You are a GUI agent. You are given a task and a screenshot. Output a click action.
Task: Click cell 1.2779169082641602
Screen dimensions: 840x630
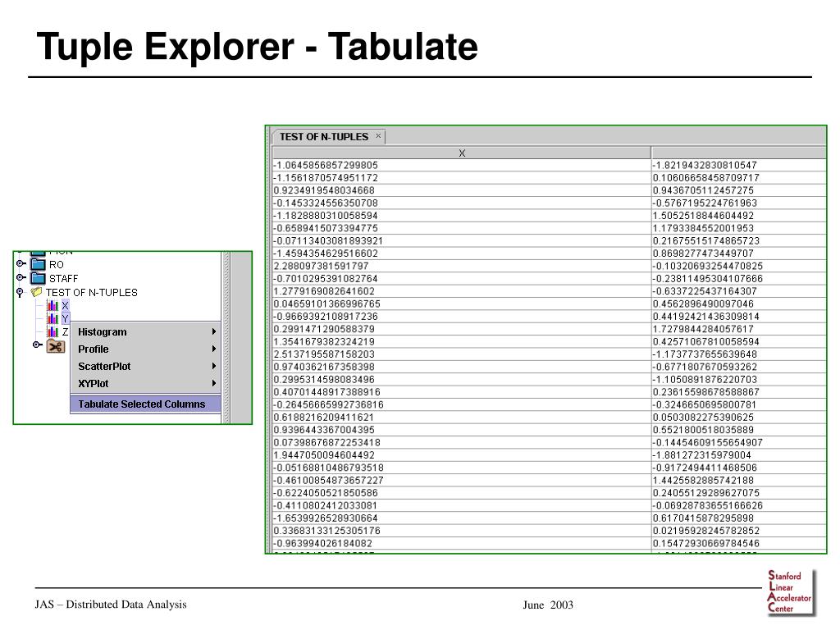tap(462, 291)
